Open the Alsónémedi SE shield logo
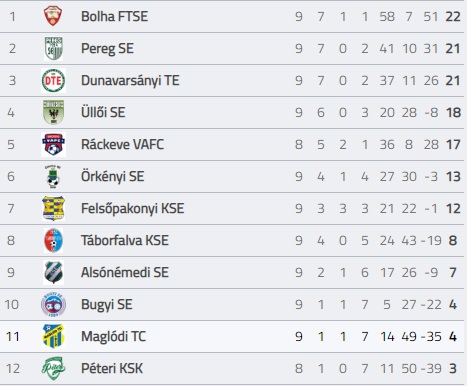The width and height of the screenshot is (467, 386). pyautogui.click(x=53, y=272)
